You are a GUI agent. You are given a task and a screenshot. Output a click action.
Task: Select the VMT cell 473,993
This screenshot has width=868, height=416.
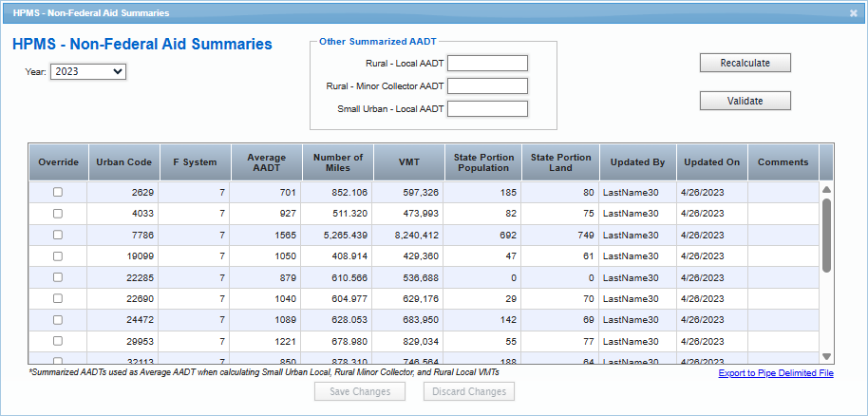(408, 214)
